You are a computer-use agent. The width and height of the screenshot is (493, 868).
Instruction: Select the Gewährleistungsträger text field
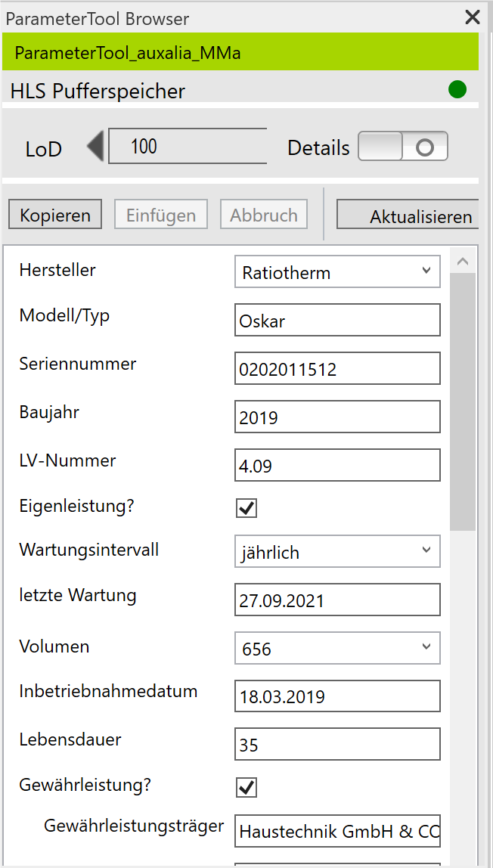337,831
